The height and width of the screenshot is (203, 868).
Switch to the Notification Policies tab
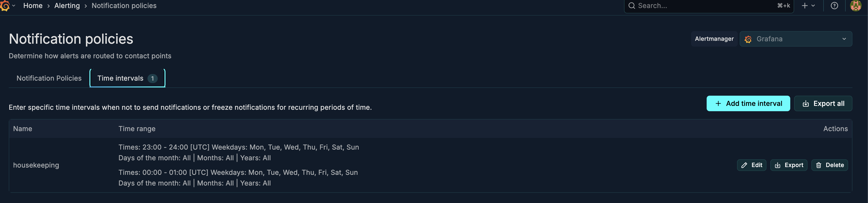pos(49,78)
